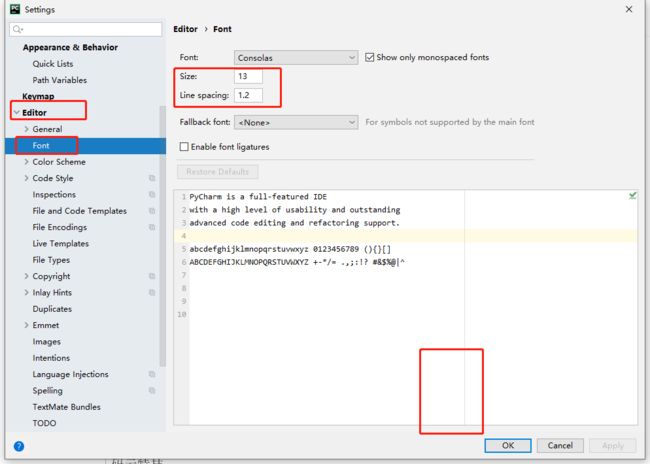This screenshot has height=464, width=650.
Task: Open TODO settings page
Action: (44, 423)
